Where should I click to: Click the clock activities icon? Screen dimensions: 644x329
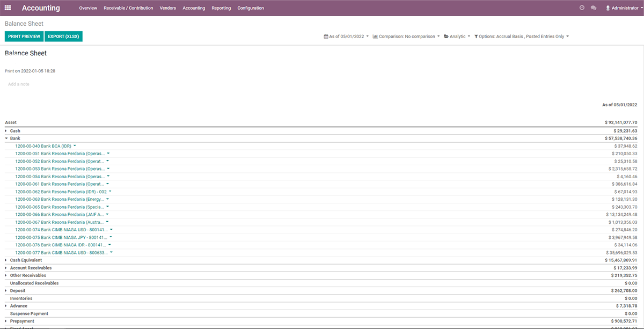coord(582,8)
